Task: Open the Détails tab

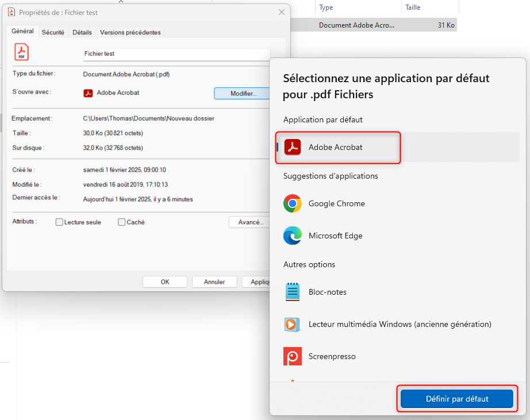Action: [82, 33]
